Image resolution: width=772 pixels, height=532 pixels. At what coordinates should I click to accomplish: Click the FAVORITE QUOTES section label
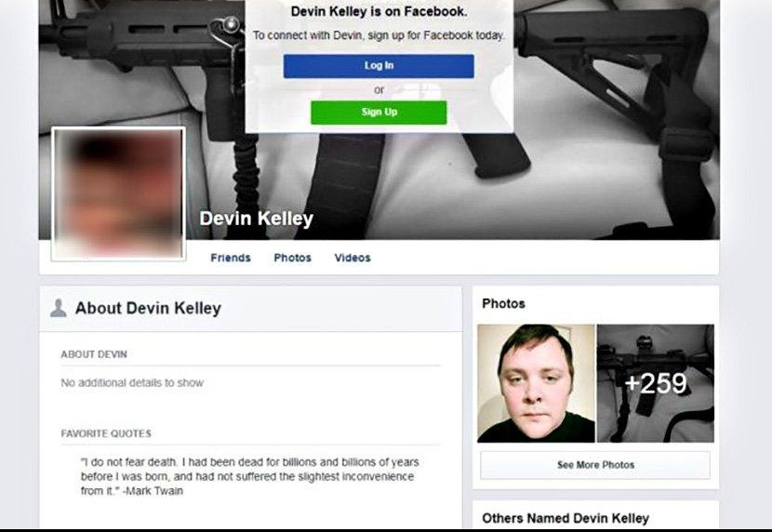[x=106, y=433]
